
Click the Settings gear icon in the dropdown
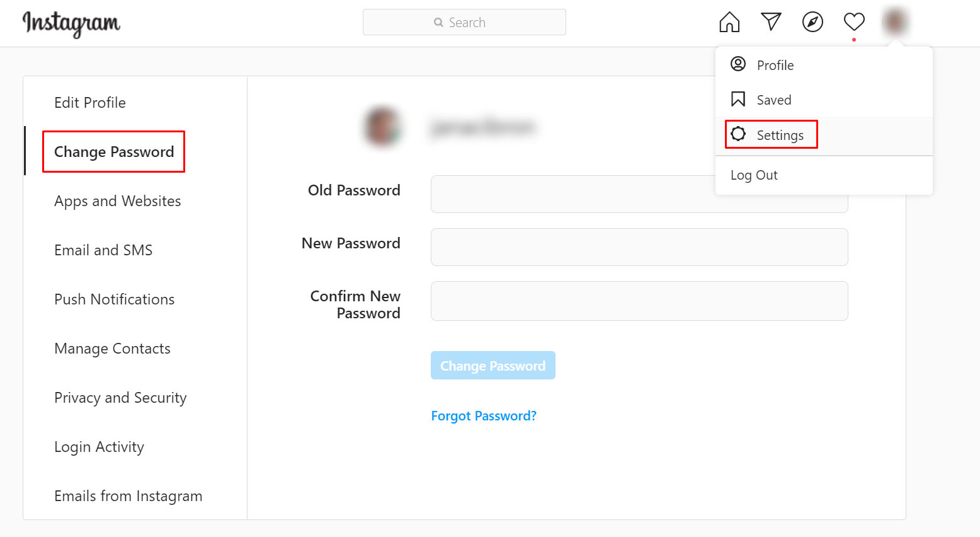738,134
